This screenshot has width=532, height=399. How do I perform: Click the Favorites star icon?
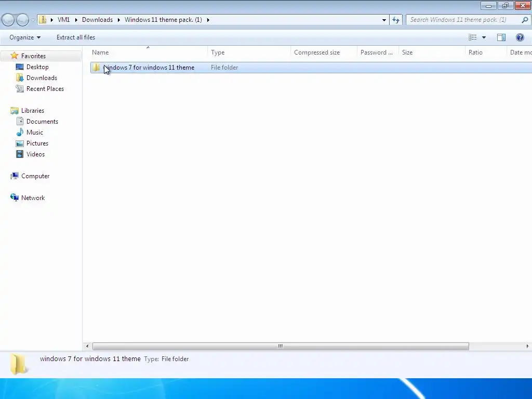tap(14, 56)
